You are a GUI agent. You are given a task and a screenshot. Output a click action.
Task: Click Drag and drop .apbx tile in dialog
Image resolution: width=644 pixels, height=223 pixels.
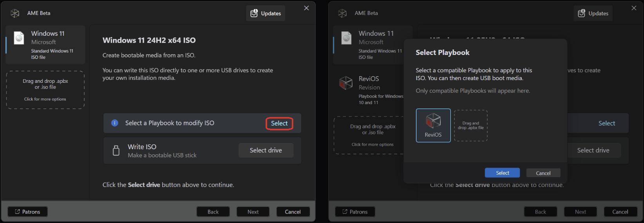[471, 126]
